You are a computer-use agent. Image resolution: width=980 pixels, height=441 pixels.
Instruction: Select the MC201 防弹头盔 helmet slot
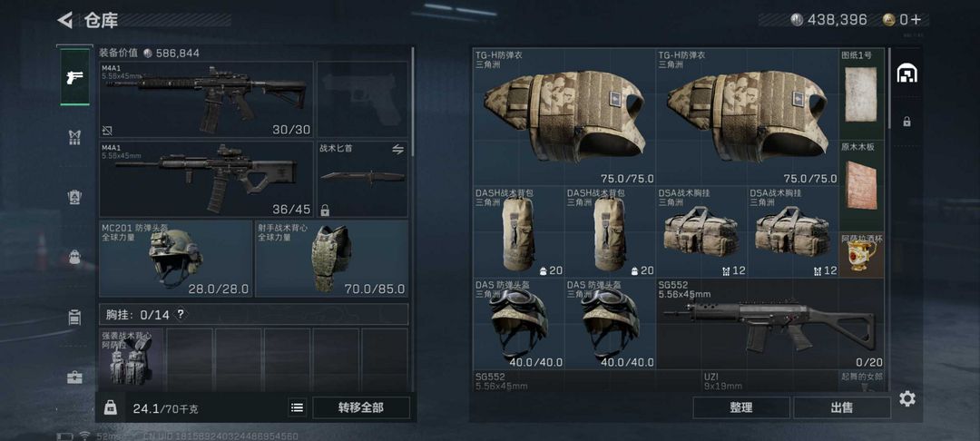tap(176, 259)
